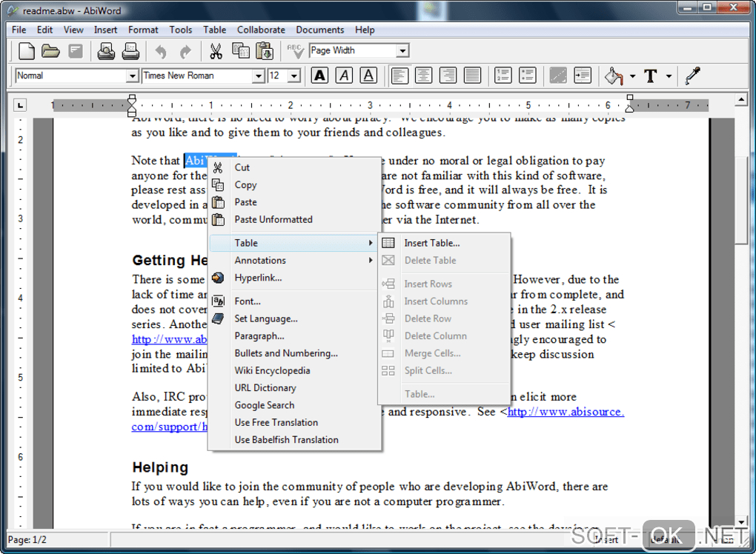Choose a text color with the T icon
756x554 pixels.
coord(651,76)
